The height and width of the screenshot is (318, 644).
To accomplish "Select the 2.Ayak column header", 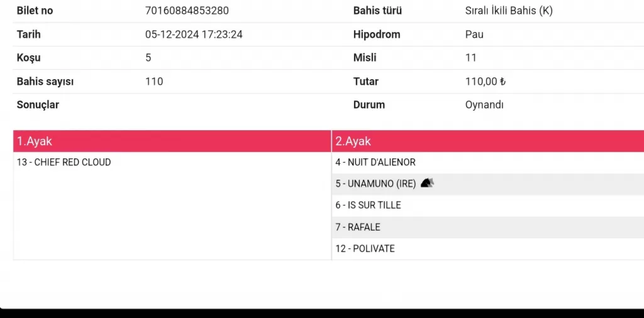I will [x=353, y=141].
